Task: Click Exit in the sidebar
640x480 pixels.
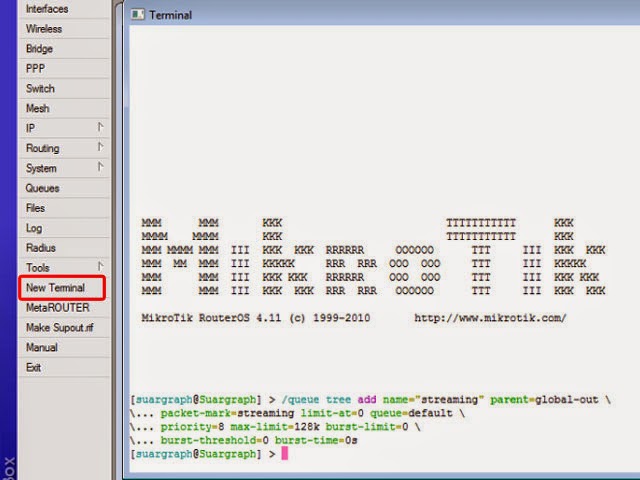Action: point(64,367)
